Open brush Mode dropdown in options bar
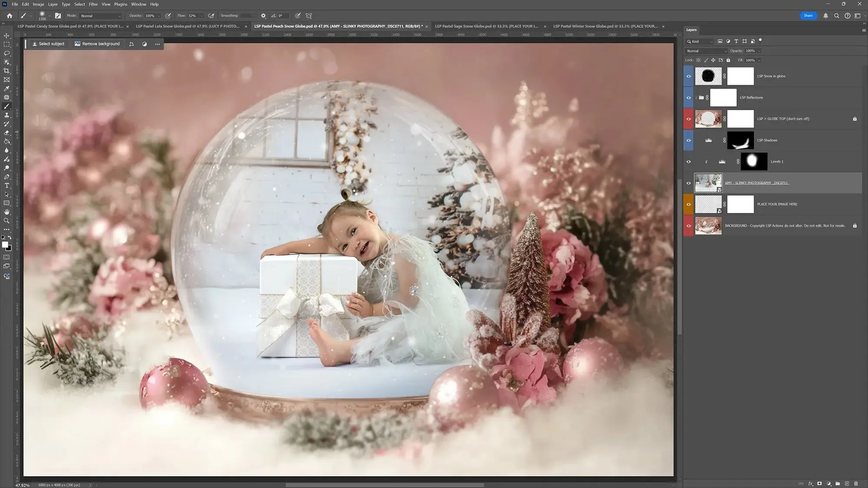868x488 pixels. click(101, 16)
